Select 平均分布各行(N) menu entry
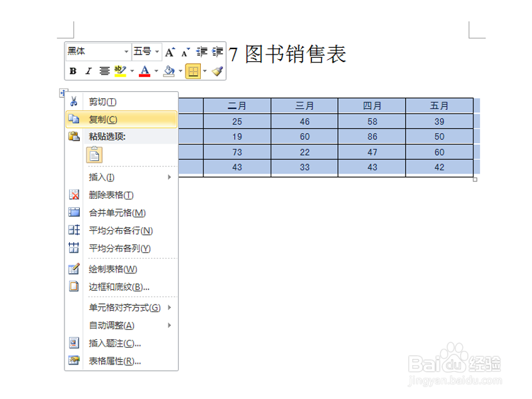 [122, 231]
